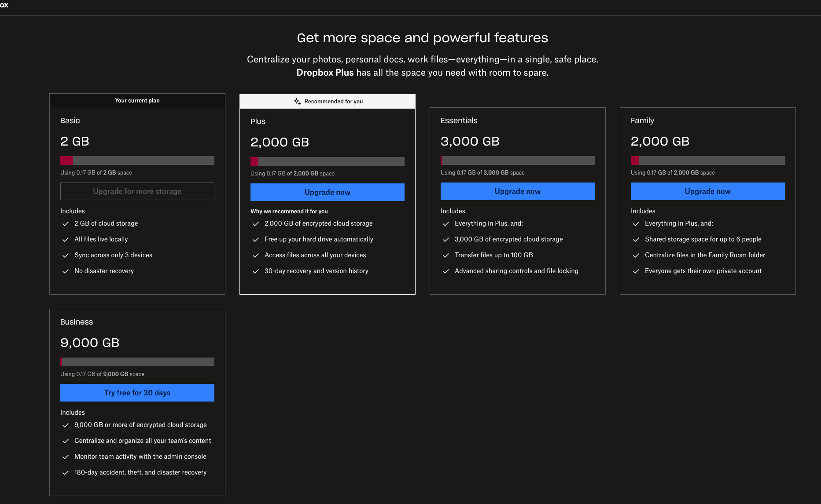Click the disabled Upgrade for more storage button
The image size is (821, 504).
137,191
